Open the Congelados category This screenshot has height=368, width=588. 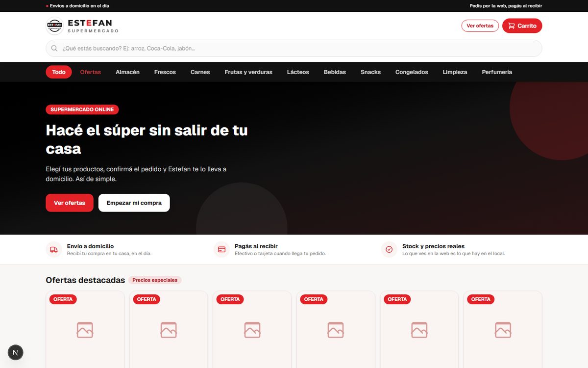(x=412, y=72)
